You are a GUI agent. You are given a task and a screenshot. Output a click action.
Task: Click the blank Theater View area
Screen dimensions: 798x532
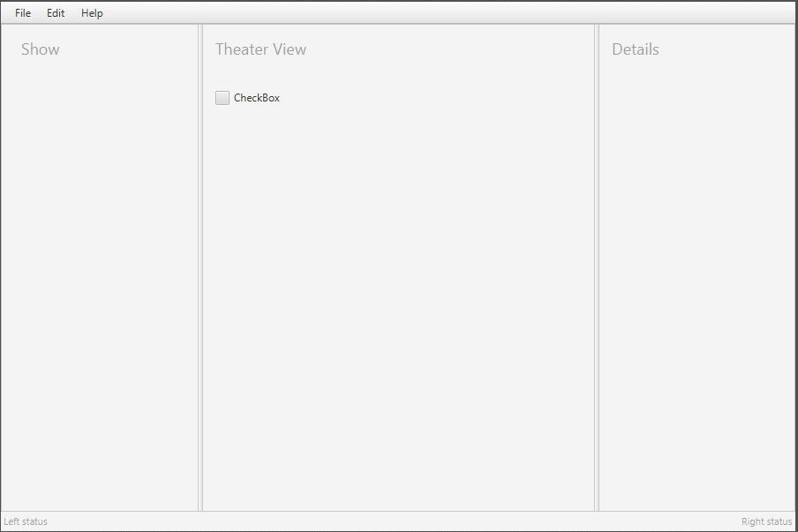click(x=397, y=309)
